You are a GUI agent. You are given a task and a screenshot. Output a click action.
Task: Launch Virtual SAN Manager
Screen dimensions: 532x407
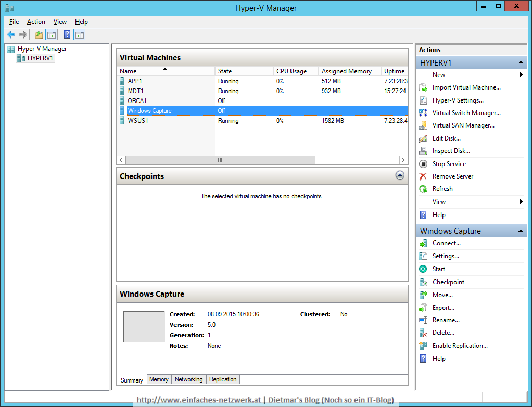(463, 125)
